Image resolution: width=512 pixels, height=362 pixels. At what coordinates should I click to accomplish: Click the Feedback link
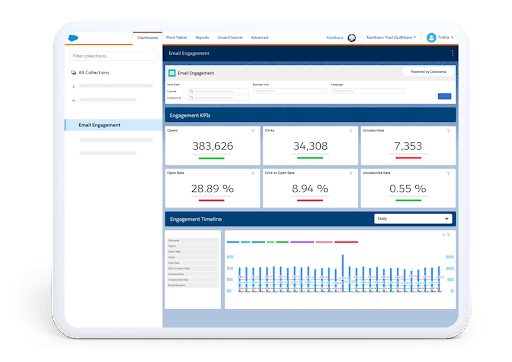coord(335,38)
